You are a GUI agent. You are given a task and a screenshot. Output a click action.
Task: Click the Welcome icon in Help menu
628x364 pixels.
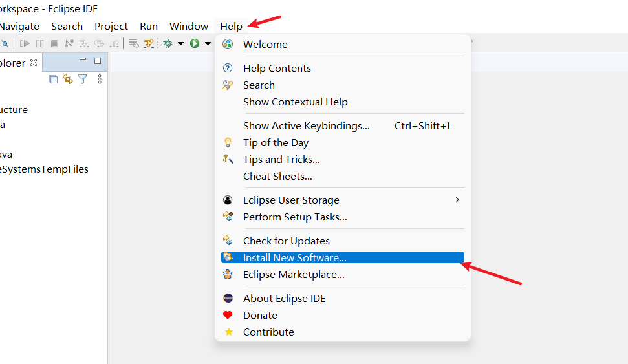click(228, 44)
